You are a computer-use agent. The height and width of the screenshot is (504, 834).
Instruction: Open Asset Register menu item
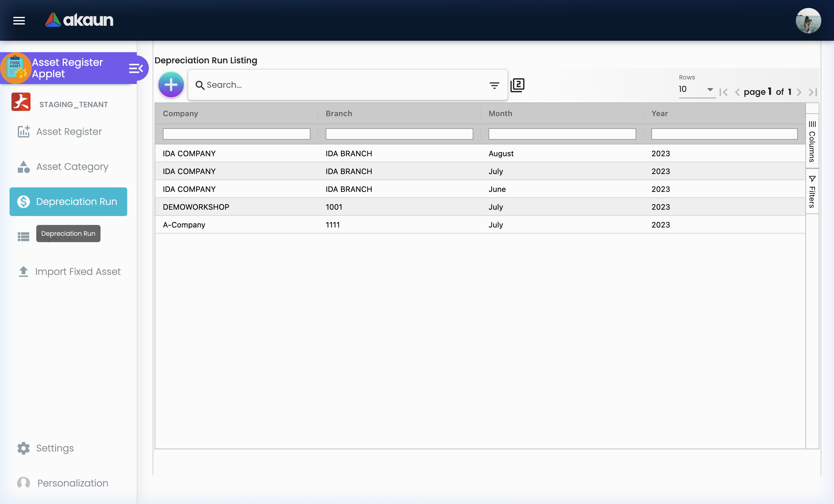[x=69, y=131]
